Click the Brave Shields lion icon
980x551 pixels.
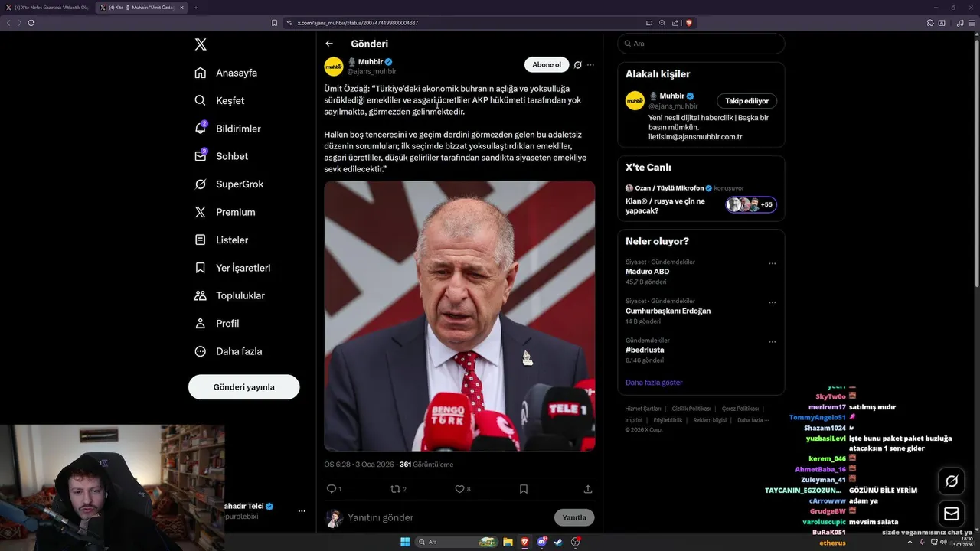coord(689,23)
